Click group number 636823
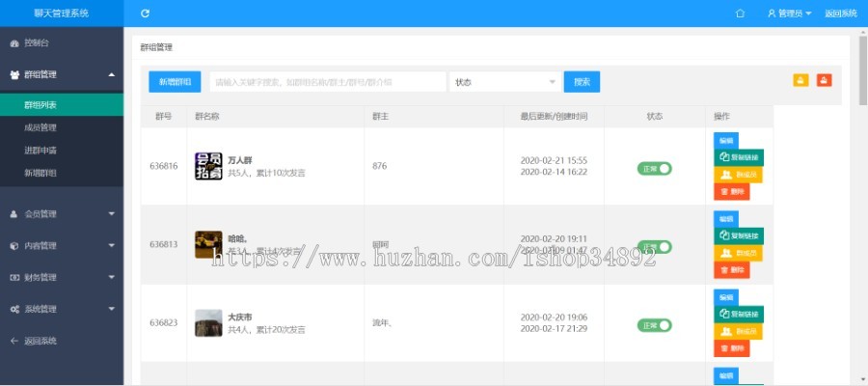The height and width of the screenshot is (386, 868). [x=164, y=323]
